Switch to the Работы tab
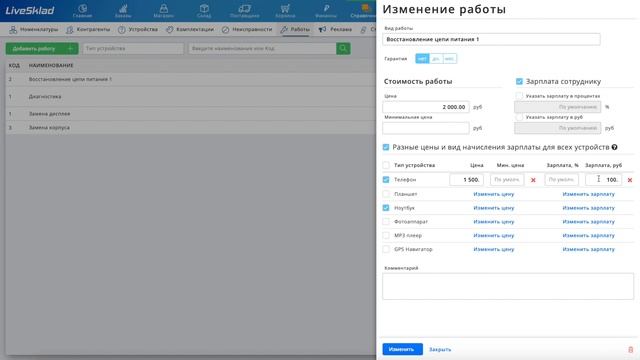640x360 pixels. 295,29
